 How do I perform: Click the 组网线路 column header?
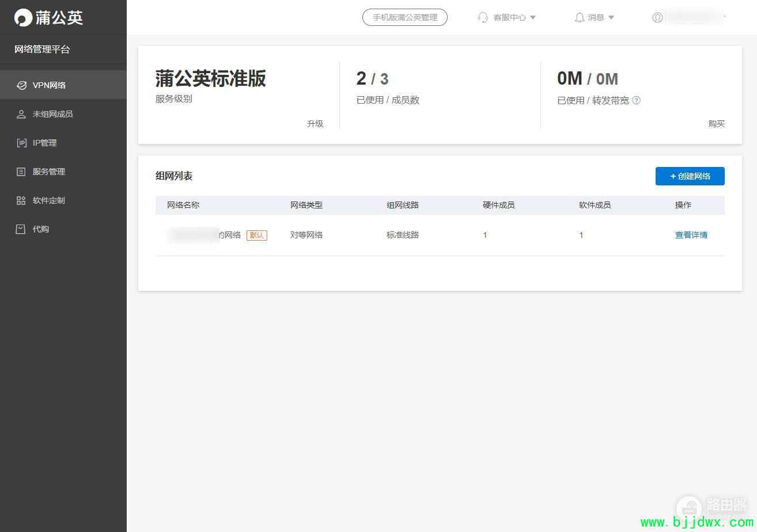click(403, 205)
